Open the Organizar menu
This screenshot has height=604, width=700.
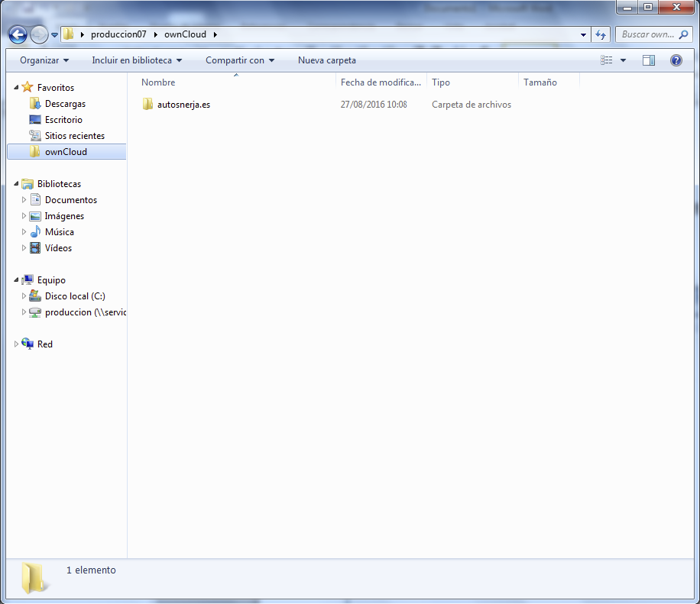(44, 60)
